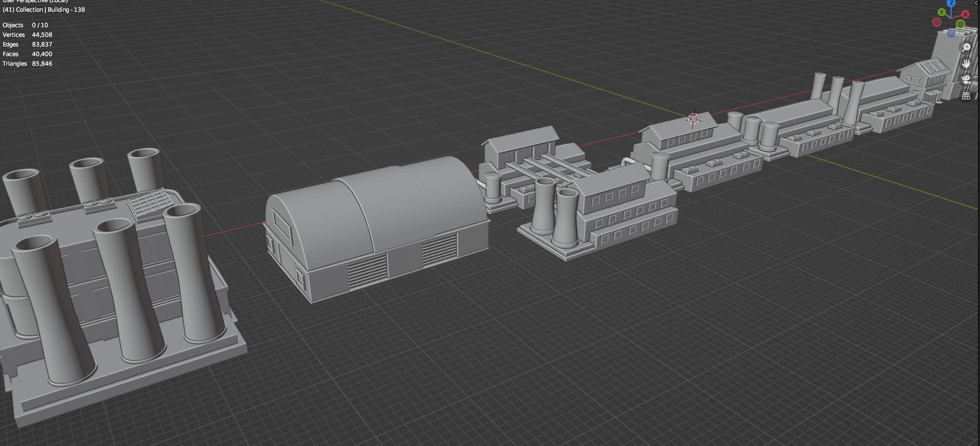Toggle camera view with the camera icon

coord(966,80)
